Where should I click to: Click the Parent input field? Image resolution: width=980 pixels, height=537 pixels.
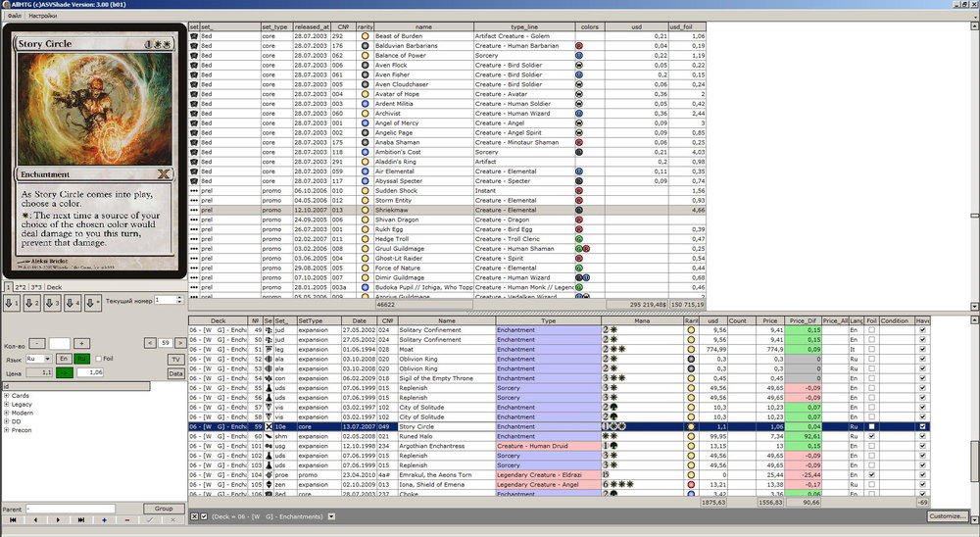coord(83,509)
